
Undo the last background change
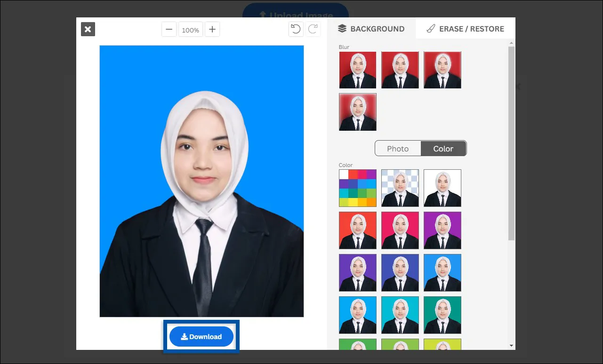[296, 29]
